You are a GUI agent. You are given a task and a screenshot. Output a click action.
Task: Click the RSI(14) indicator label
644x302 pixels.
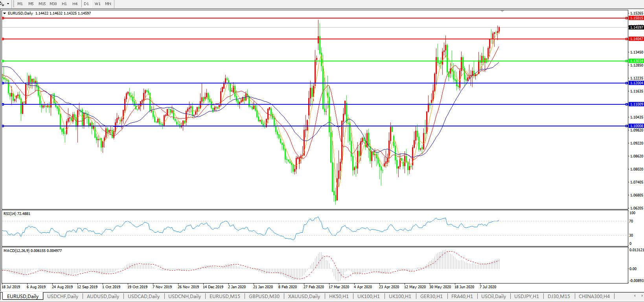tap(17, 214)
